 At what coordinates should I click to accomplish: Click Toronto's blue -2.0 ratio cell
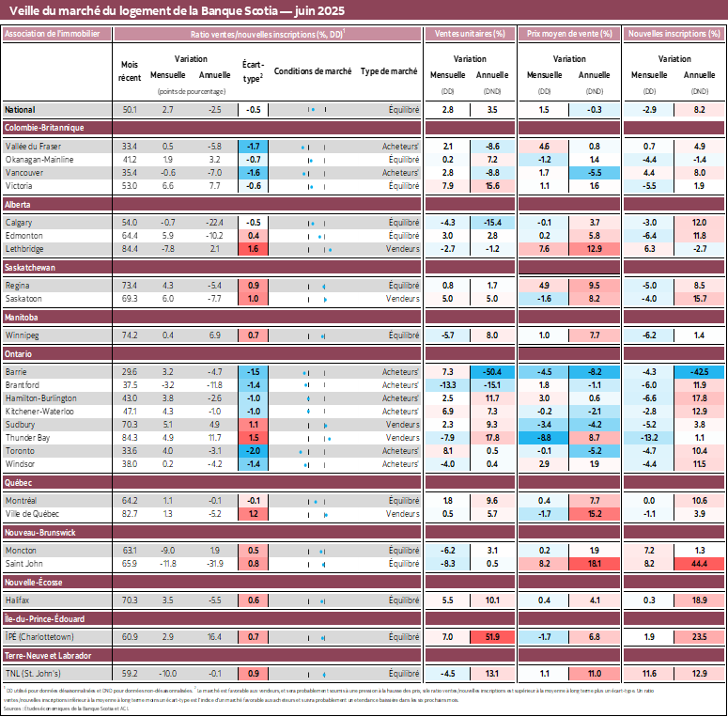pyautogui.click(x=254, y=451)
